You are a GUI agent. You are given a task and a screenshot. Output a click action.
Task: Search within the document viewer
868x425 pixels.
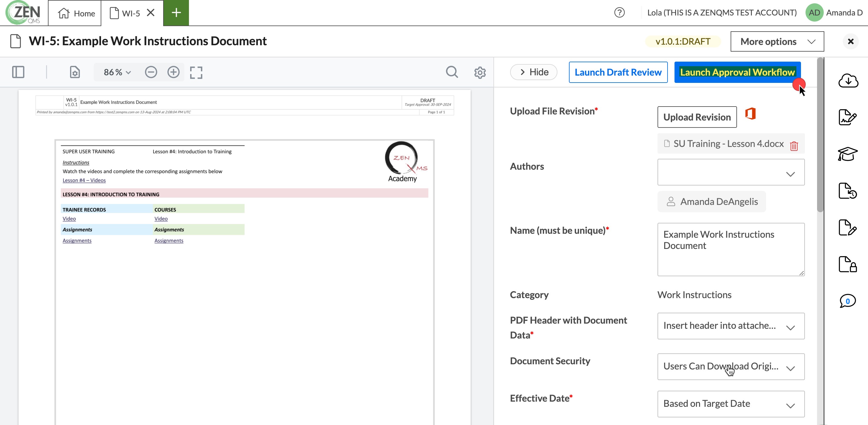coord(452,72)
